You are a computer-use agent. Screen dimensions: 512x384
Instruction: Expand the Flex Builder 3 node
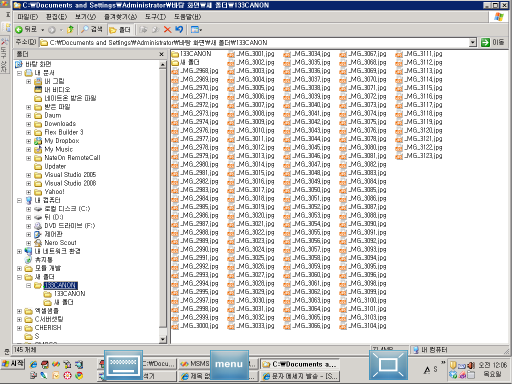pyautogui.click(x=28, y=133)
